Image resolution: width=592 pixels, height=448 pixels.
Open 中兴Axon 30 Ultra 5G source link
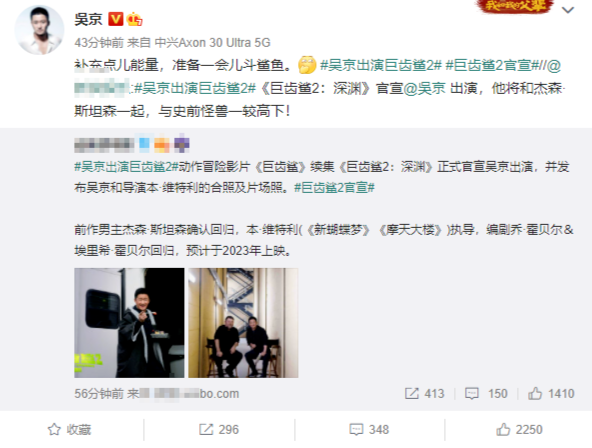coord(213,43)
